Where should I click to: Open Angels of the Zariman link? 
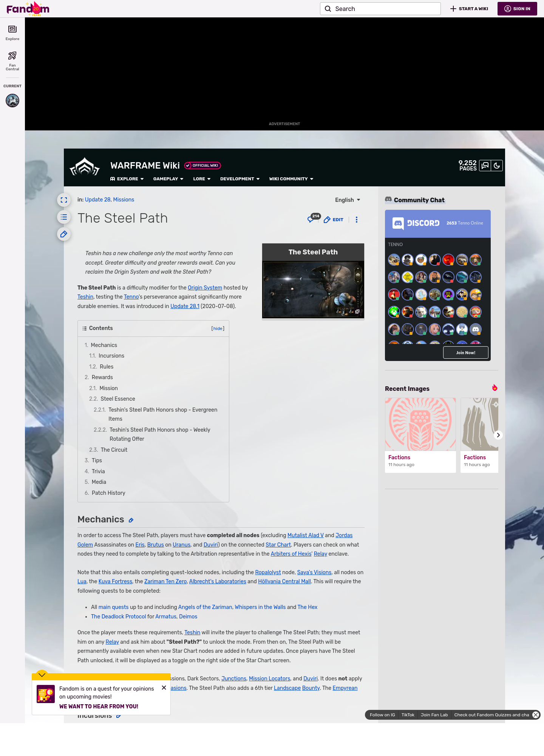pos(205,607)
